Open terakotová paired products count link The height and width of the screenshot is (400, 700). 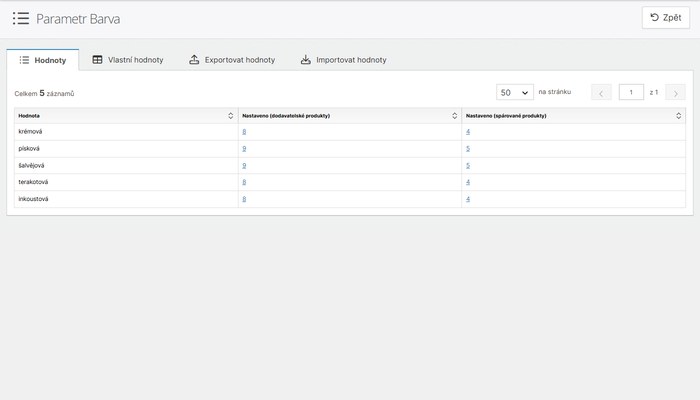click(x=468, y=182)
